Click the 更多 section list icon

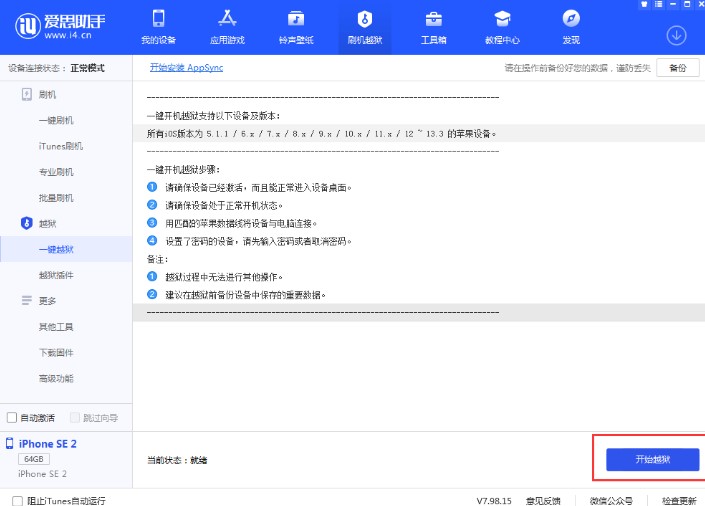click(x=27, y=300)
